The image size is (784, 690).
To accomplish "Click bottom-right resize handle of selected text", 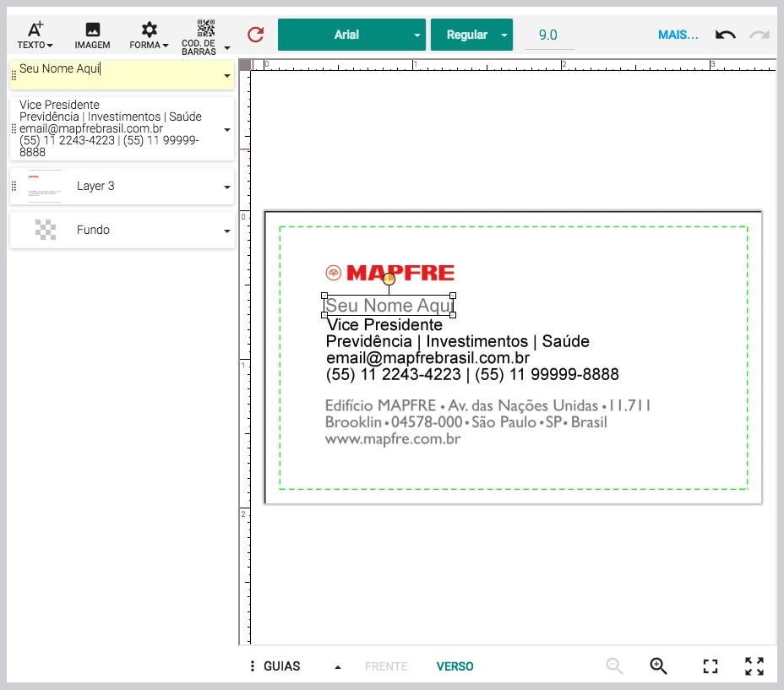I will [453, 315].
